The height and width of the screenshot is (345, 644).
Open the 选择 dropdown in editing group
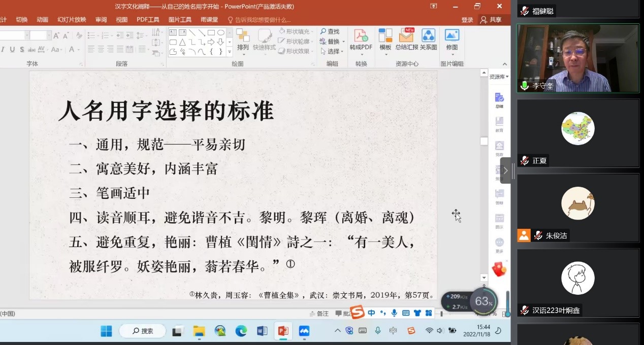pyautogui.click(x=333, y=51)
